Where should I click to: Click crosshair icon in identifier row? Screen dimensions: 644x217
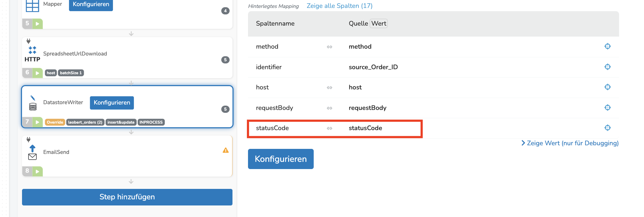pos(608,67)
